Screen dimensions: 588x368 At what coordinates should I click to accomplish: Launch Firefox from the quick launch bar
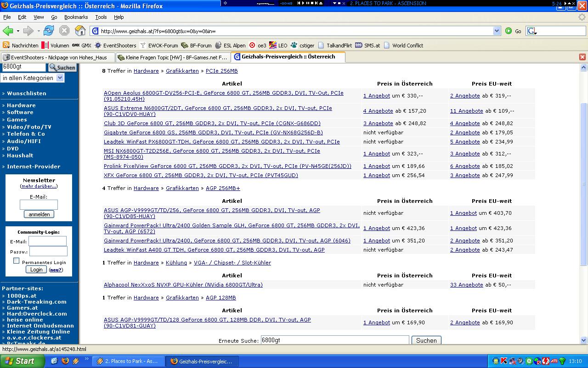(65, 361)
